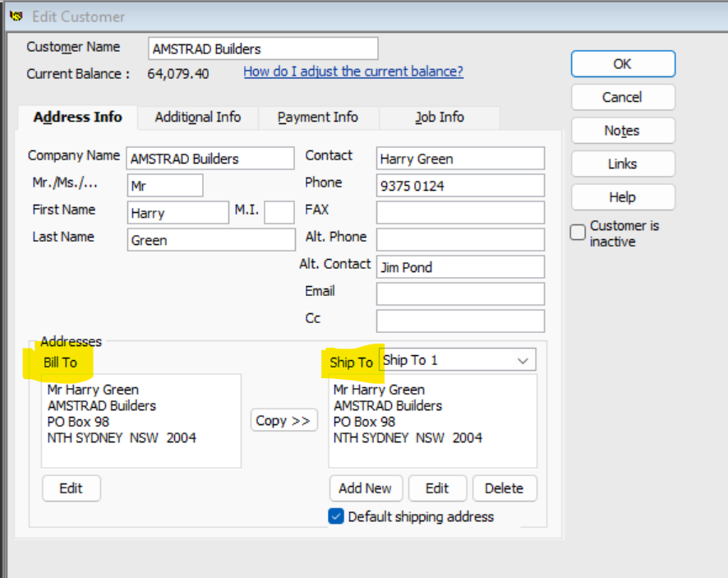This screenshot has height=578, width=728.
Task: Click the Cancel button
Action: pyautogui.click(x=623, y=97)
